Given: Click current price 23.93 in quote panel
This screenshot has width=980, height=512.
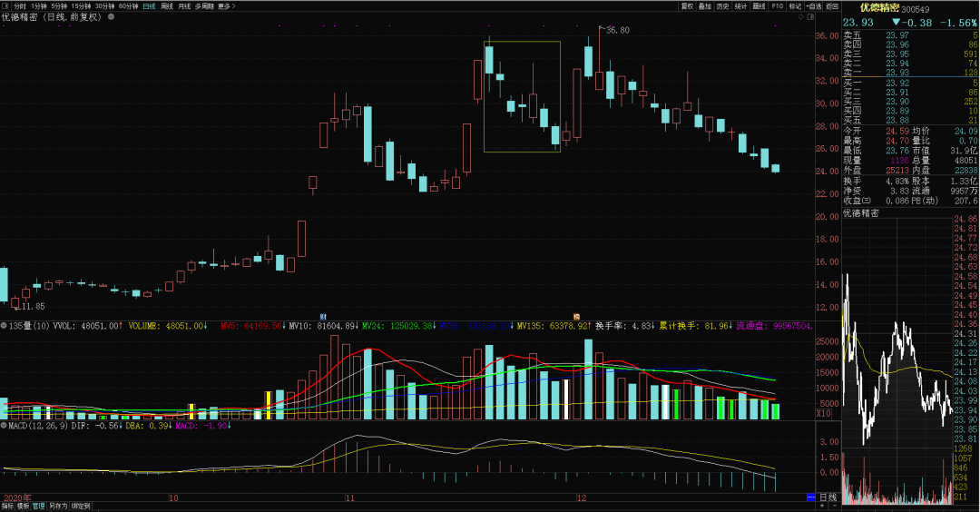Looking at the screenshot, I should tap(858, 23).
